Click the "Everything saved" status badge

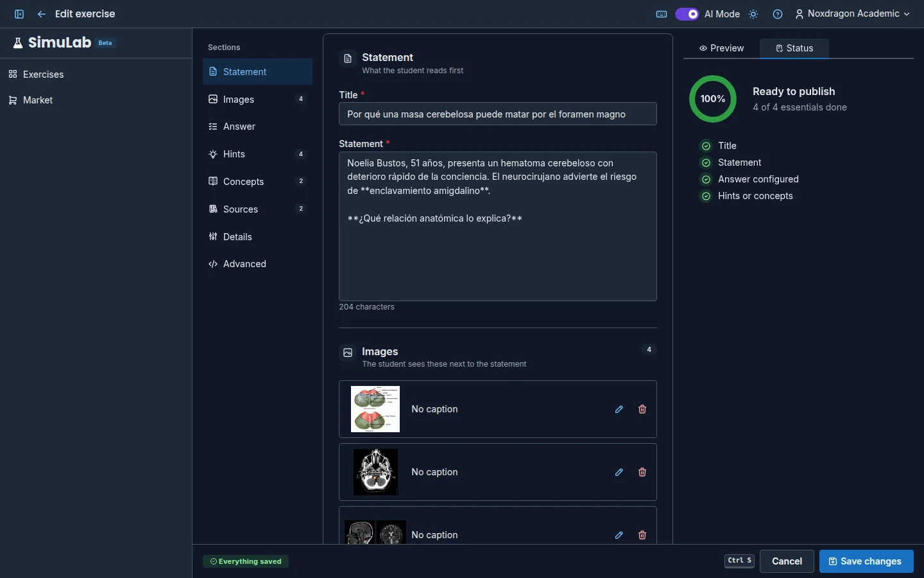coord(246,561)
